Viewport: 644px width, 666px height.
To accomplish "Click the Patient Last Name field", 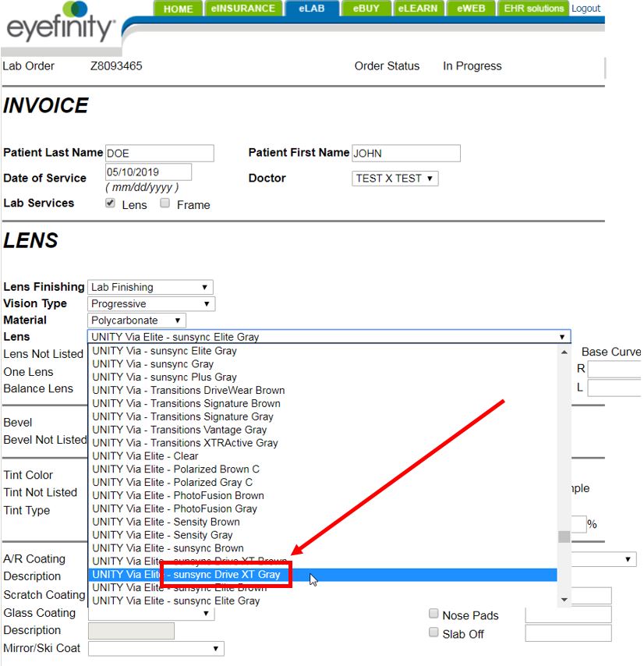I will [x=159, y=154].
